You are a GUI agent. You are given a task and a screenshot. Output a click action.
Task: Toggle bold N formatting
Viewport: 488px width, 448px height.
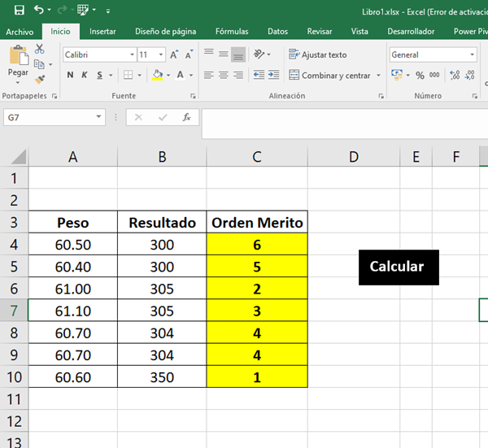point(70,75)
